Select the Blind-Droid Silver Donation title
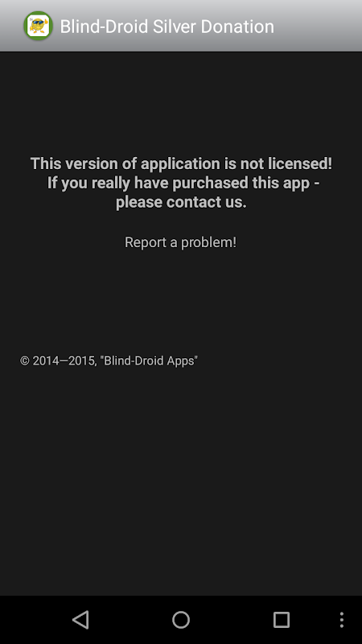 tap(167, 27)
